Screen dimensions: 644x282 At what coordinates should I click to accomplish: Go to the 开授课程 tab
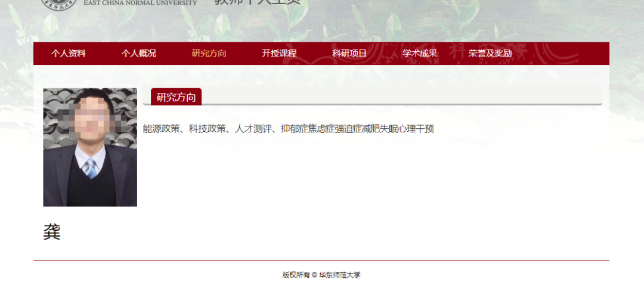(x=279, y=54)
